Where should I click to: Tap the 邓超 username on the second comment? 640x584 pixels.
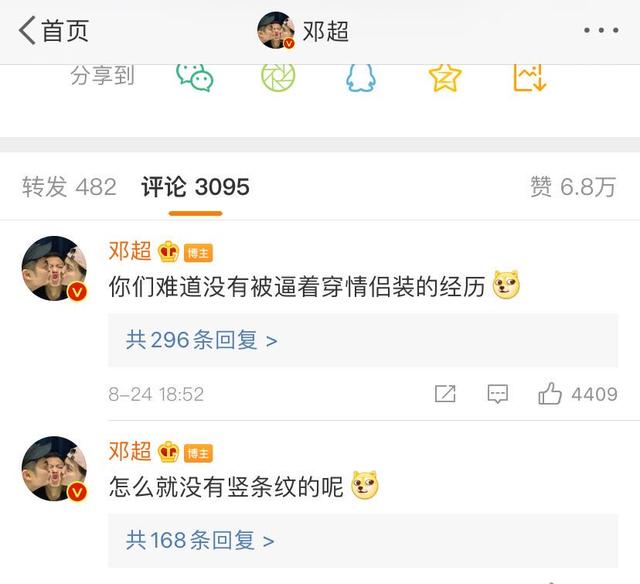click(x=130, y=451)
